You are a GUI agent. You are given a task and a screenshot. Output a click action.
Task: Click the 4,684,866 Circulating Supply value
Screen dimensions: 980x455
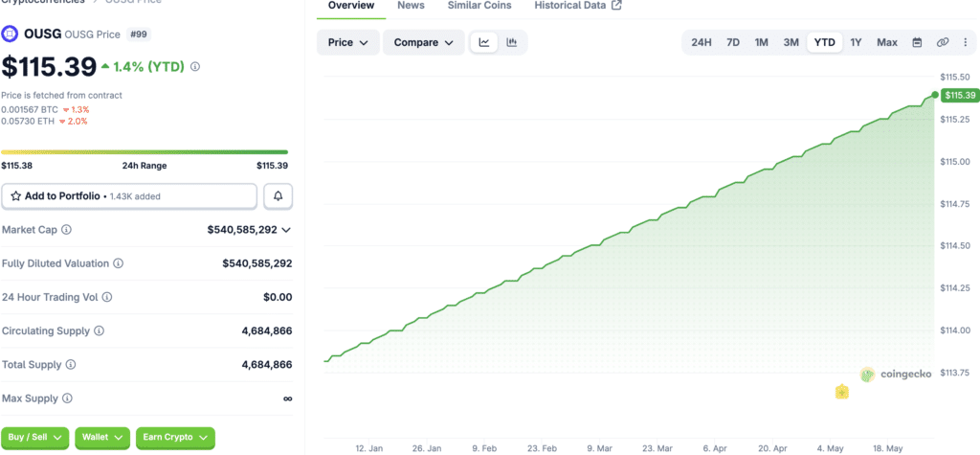pos(267,330)
